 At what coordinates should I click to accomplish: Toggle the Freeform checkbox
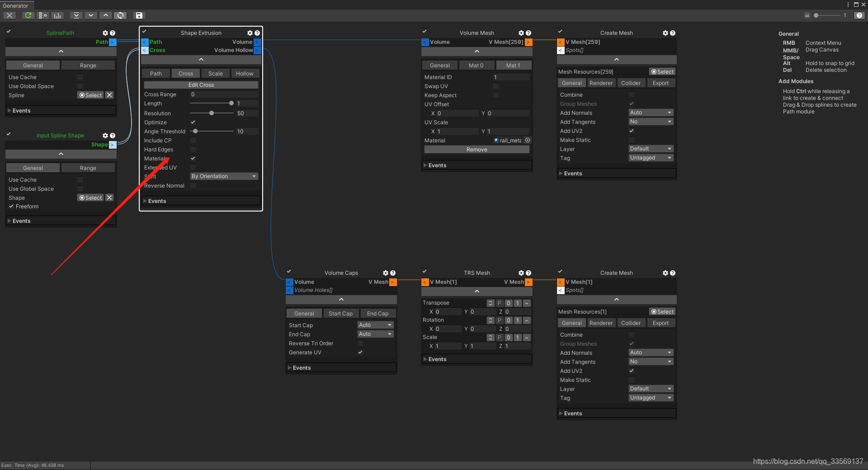point(11,206)
